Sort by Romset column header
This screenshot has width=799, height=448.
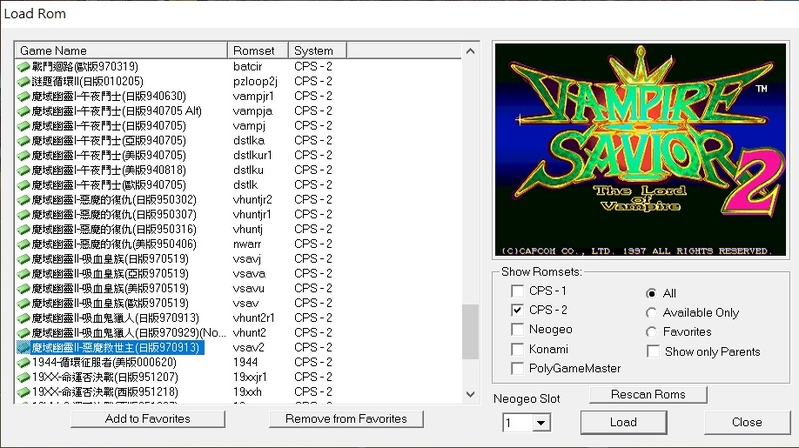(258, 50)
